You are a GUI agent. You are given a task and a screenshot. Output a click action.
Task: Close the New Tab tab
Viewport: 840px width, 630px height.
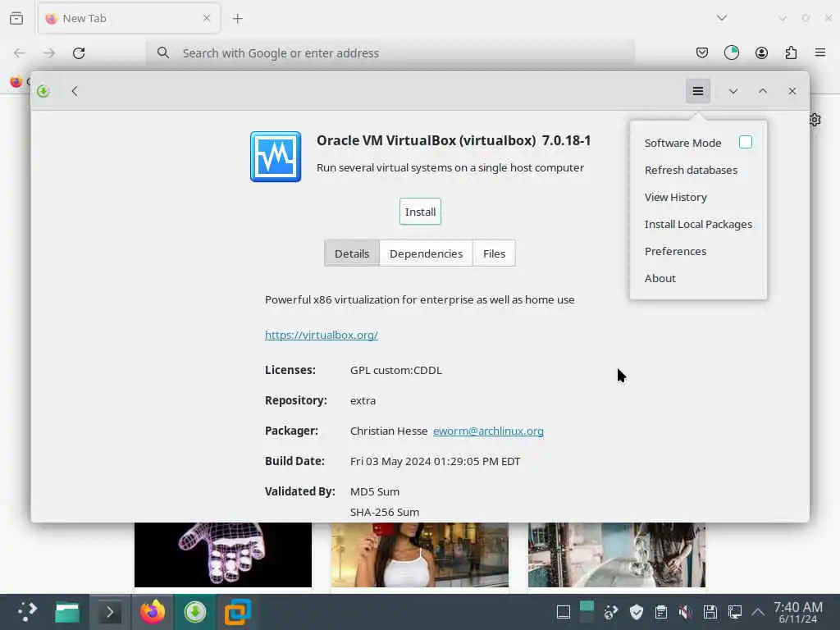coord(206,18)
